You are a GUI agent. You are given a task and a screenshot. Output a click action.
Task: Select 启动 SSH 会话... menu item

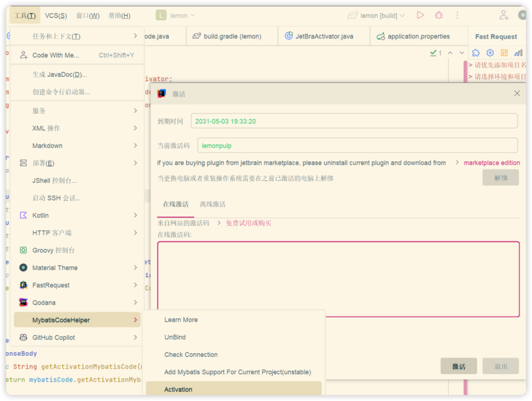click(77, 198)
